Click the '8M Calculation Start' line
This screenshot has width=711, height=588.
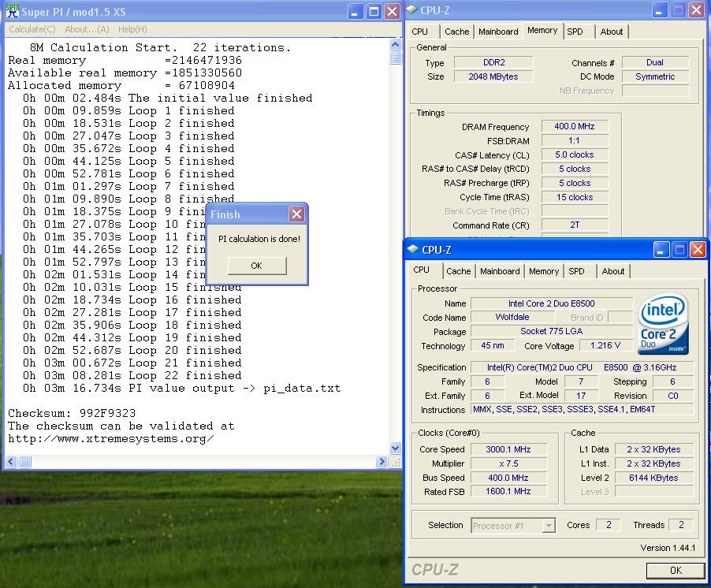point(161,47)
